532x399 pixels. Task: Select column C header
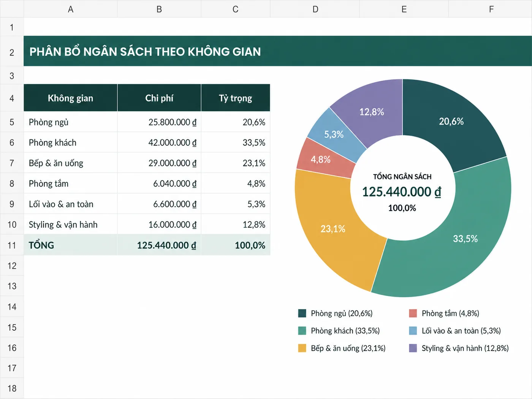tap(236, 9)
